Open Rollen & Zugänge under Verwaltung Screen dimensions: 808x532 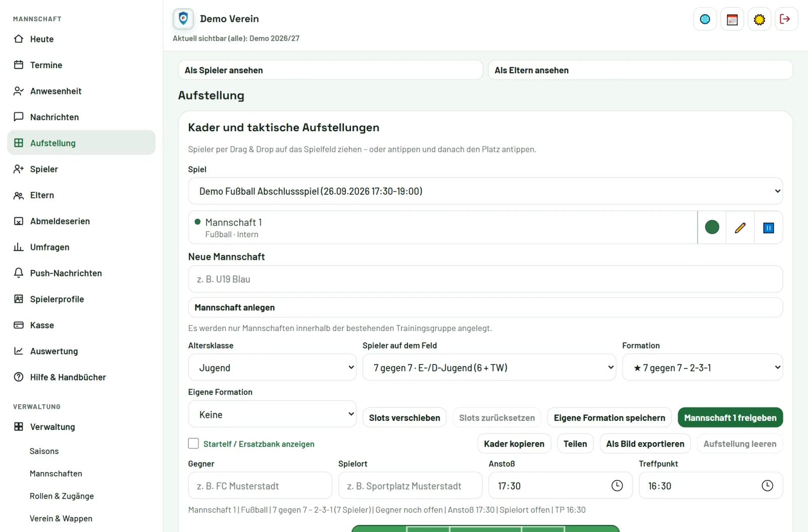click(62, 496)
